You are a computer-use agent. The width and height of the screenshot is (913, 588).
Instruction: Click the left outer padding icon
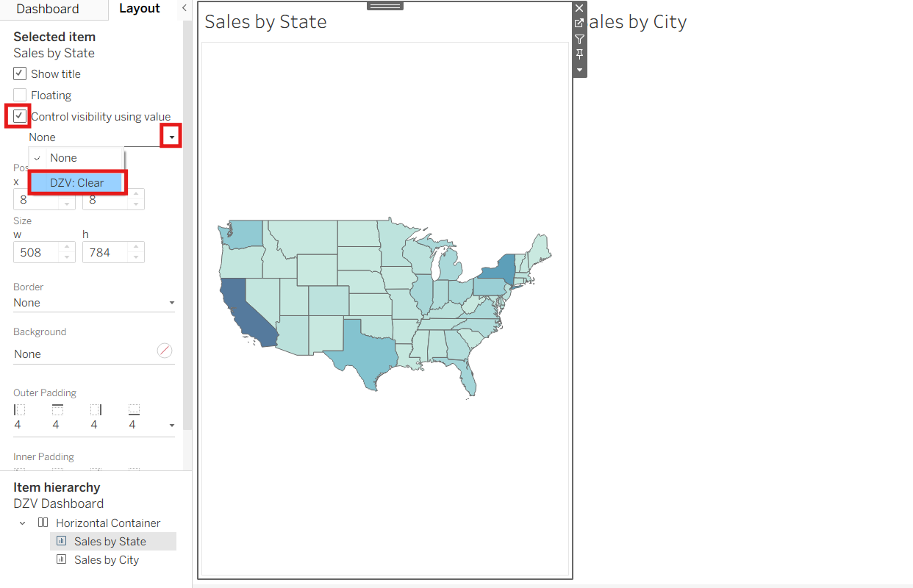point(20,409)
